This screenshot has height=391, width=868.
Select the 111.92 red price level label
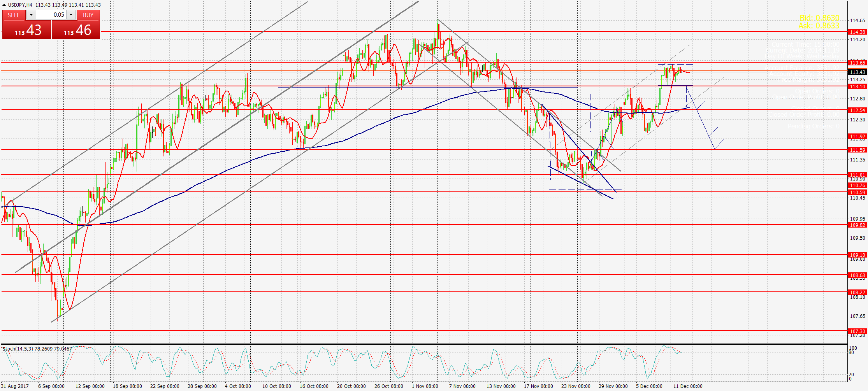click(x=857, y=137)
